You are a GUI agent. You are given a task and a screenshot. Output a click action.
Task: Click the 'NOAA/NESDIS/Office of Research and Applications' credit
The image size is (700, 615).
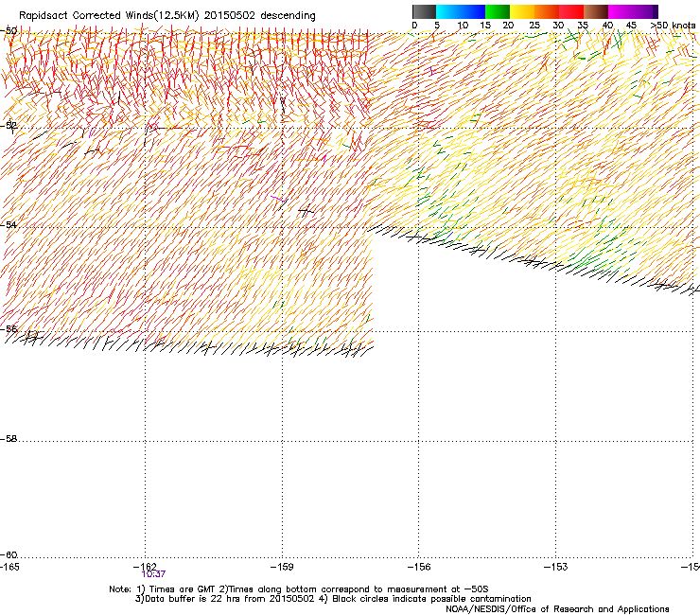click(557, 609)
